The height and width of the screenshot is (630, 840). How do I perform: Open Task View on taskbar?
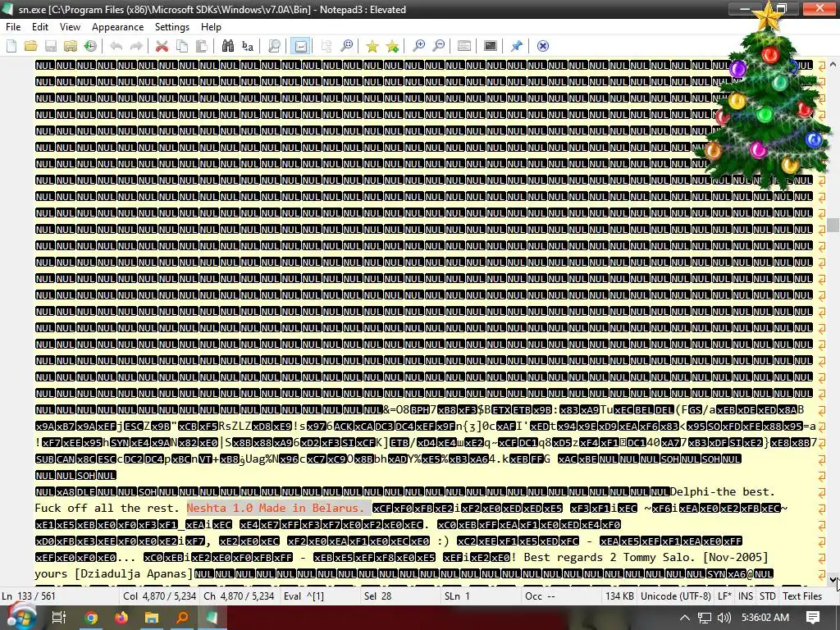[58, 618]
